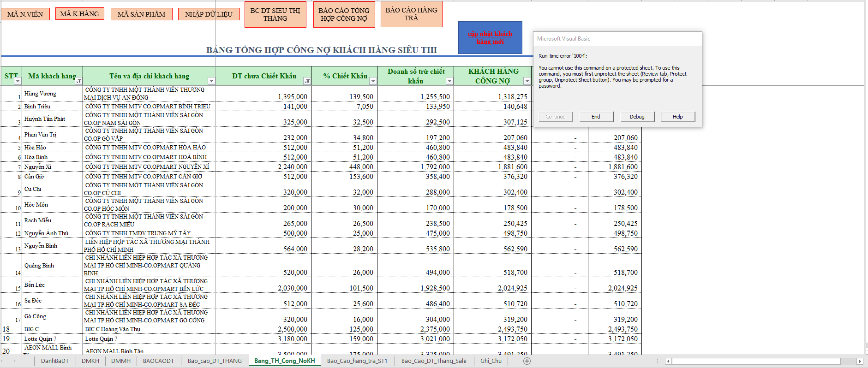Select cell CÔNG TY TNHH MTV CO.OPMART CẦN GIỜ
Screen dimensions: 868x368
pos(149,176)
